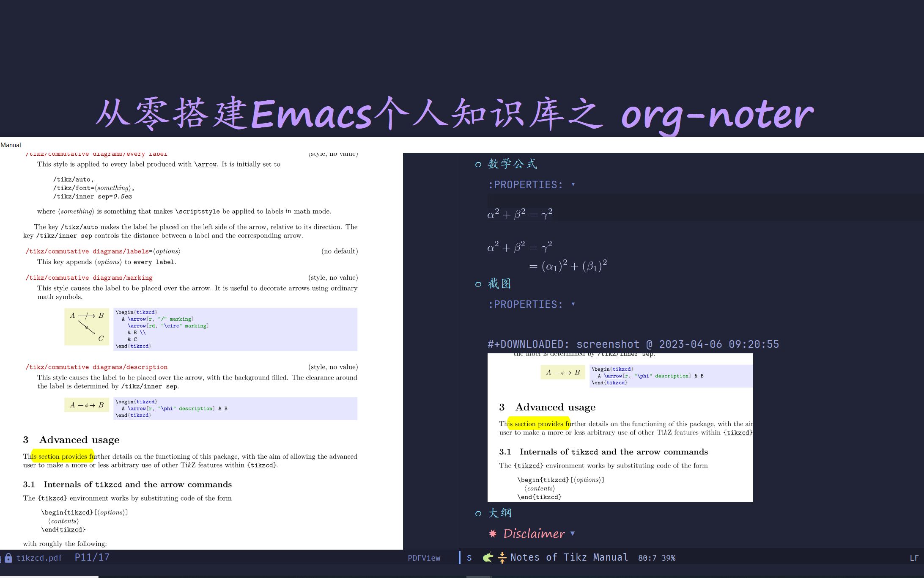Screen dimensions: 924x578
Task: Click the P11/17 page indicator
Action: 92,557
